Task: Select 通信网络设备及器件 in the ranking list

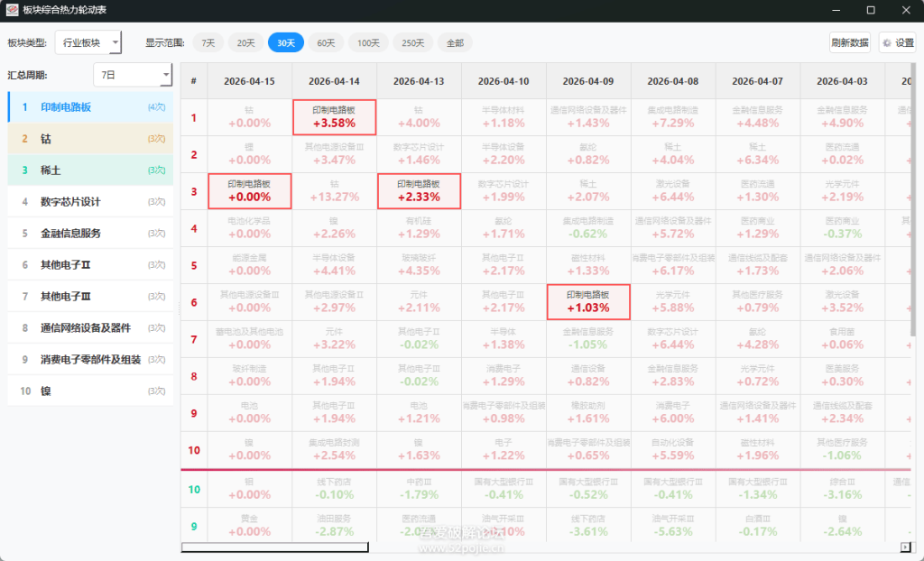Action: pyautogui.click(x=91, y=327)
